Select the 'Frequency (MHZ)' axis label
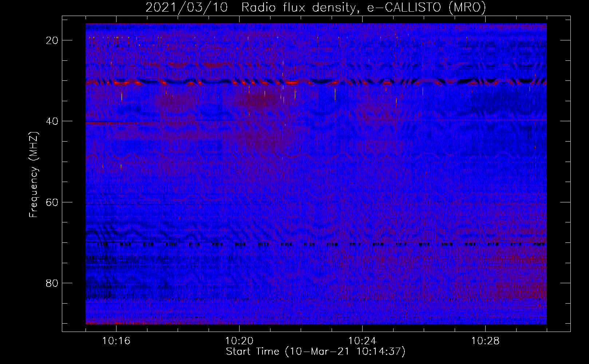589x364 pixels. pyautogui.click(x=33, y=175)
